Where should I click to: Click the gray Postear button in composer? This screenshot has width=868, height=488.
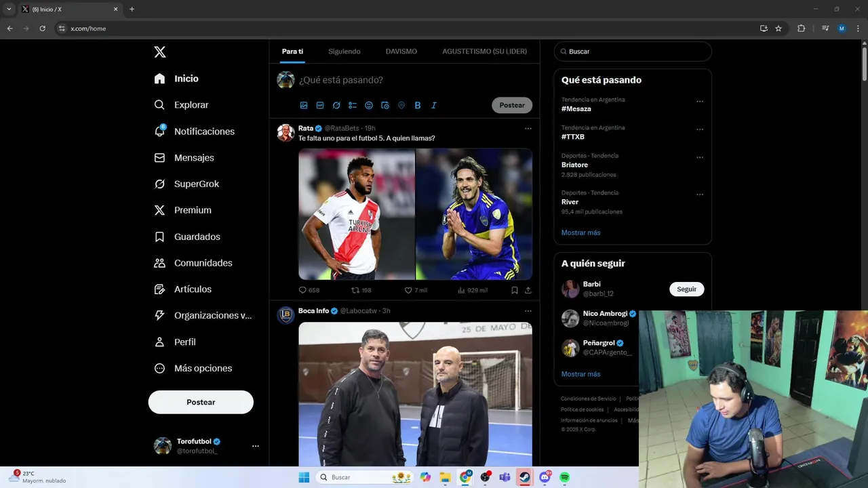(512, 105)
